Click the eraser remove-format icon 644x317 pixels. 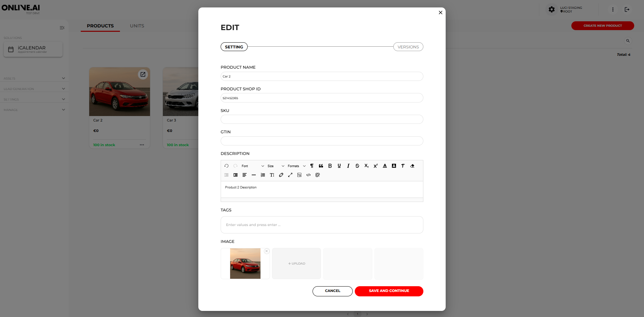[412, 166]
